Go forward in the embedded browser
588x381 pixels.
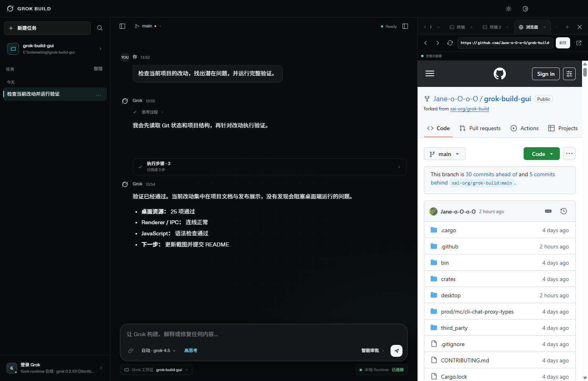[x=438, y=43]
